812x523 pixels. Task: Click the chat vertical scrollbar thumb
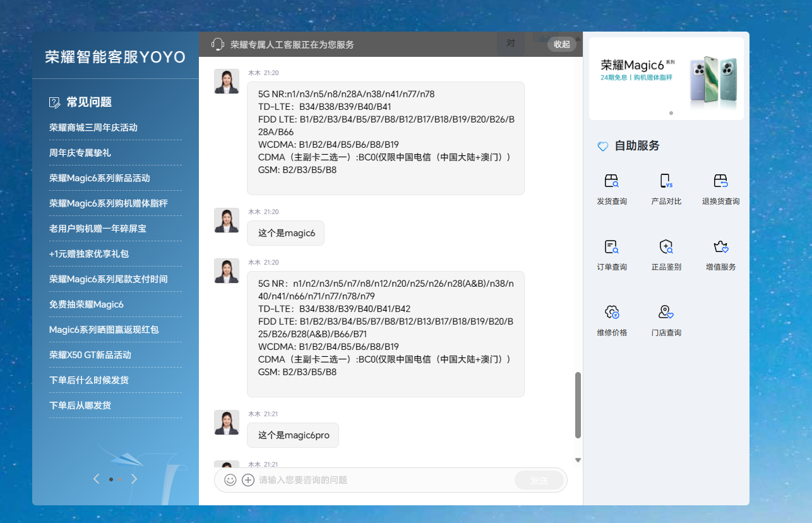[x=578, y=405]
